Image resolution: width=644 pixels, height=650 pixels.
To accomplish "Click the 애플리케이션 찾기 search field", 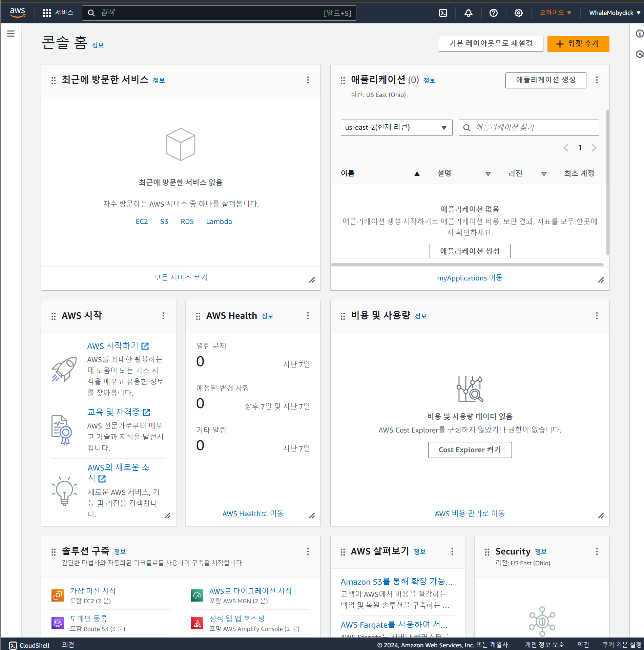I will (529, 127).
